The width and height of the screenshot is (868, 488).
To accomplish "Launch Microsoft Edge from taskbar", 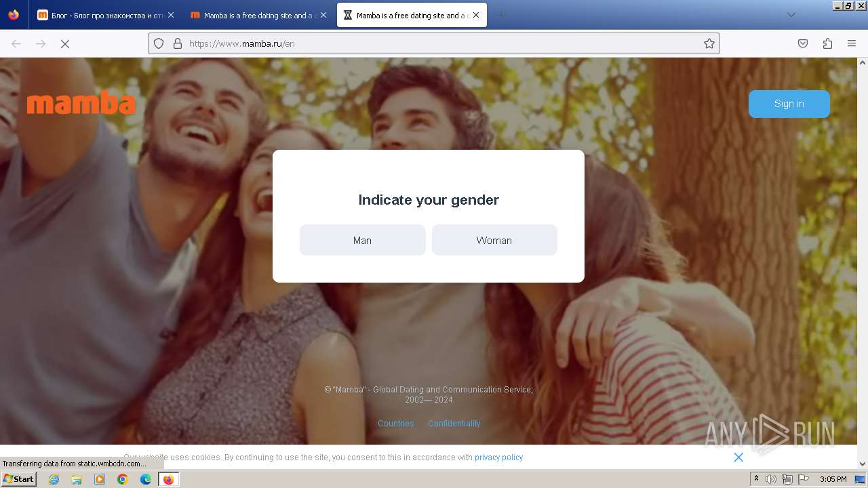I will tap(146, 479).
